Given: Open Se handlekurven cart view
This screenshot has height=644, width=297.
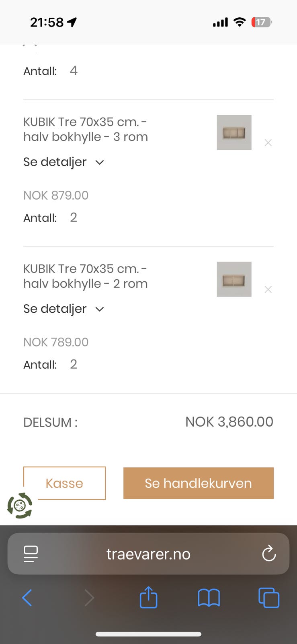Looking at the screenshot, I should pos(199,483).
